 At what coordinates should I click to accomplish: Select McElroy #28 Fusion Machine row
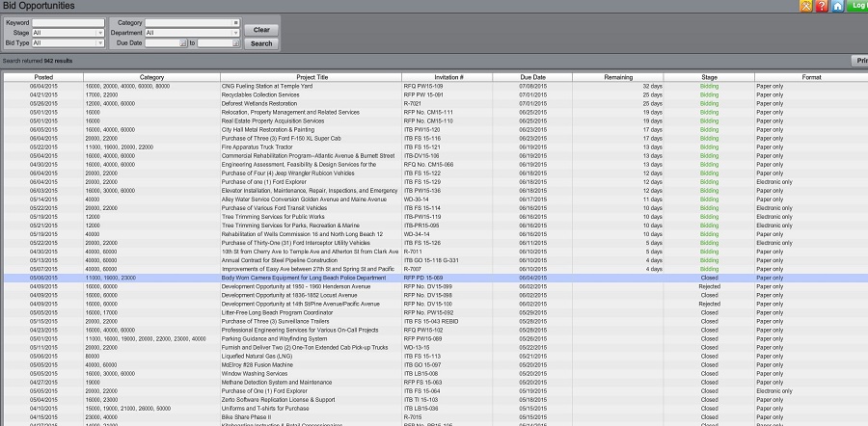coord(436,365)
